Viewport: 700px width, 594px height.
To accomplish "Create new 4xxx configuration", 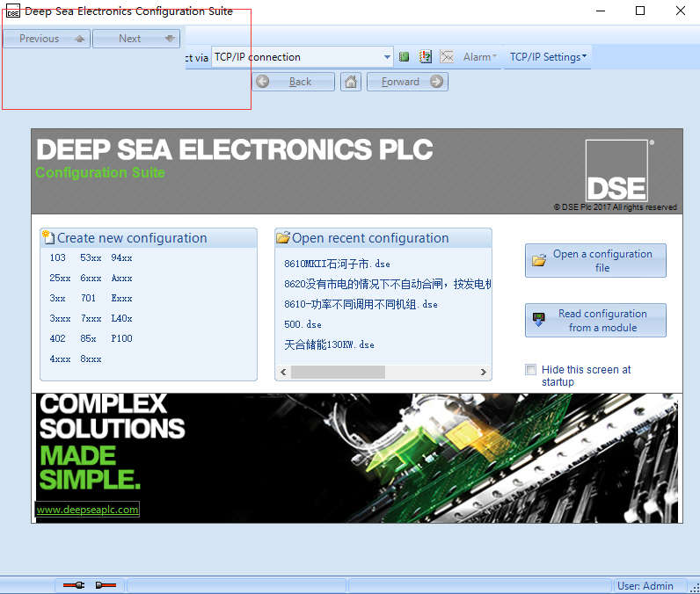I will [60, 359].
